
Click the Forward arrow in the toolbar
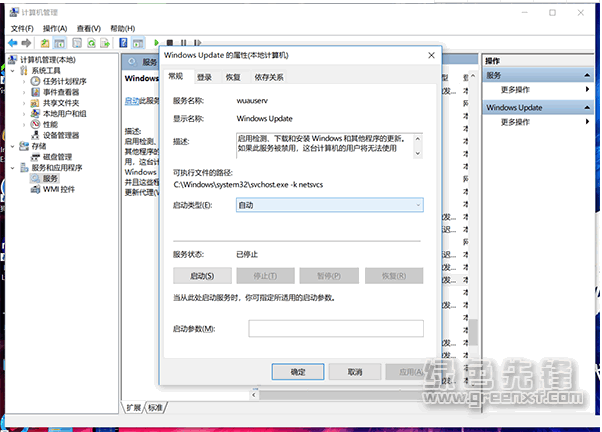point(26,43)
